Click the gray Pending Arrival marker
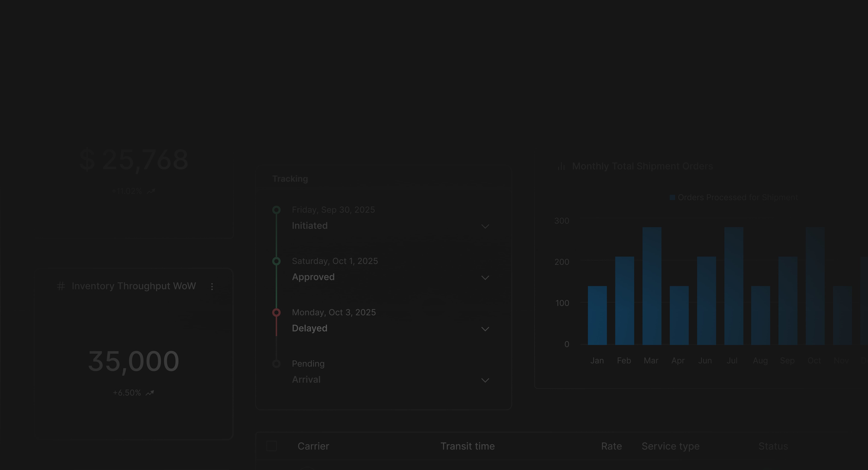Image resolution: width=868 pixels, height=470 pixels. 276,363
